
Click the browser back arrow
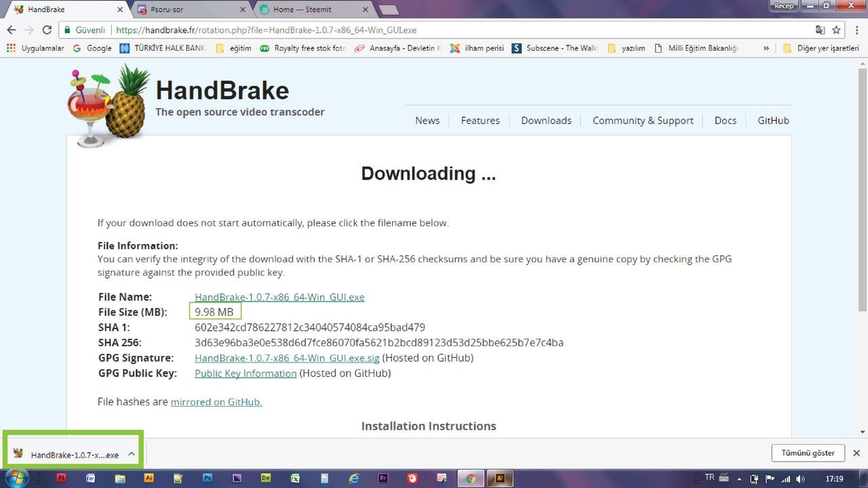[x=12, y=30]
